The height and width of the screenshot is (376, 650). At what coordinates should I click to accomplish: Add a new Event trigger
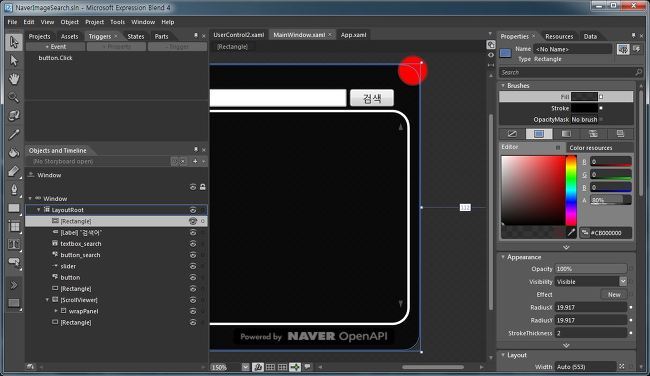[x=56, y=47]
